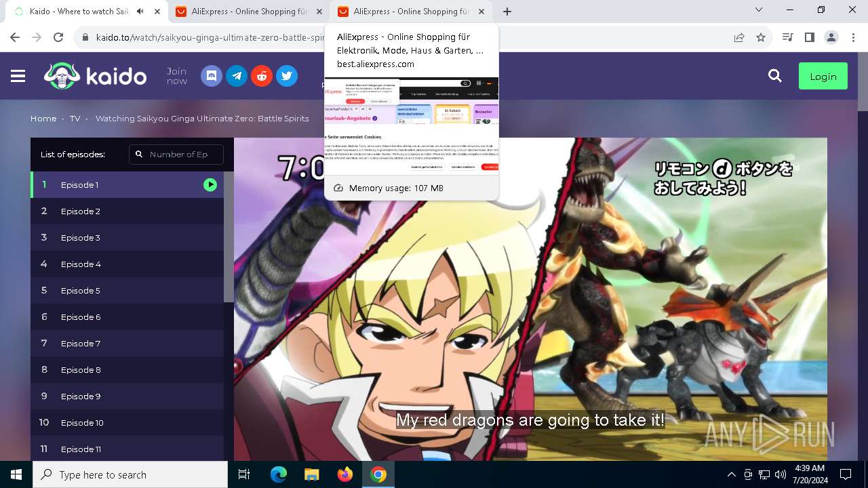Click the AliExpress tab preview thumbnail

[412, 126]
